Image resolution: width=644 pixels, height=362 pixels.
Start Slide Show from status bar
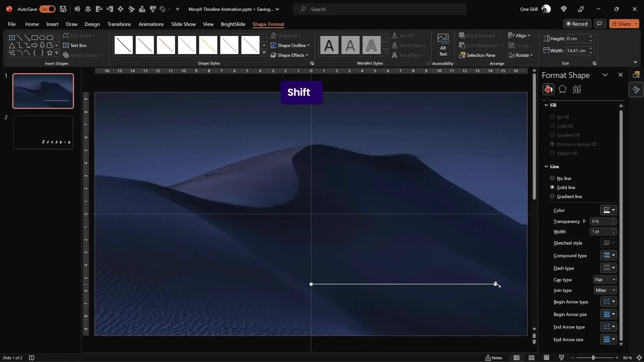(x=561, y=358)
